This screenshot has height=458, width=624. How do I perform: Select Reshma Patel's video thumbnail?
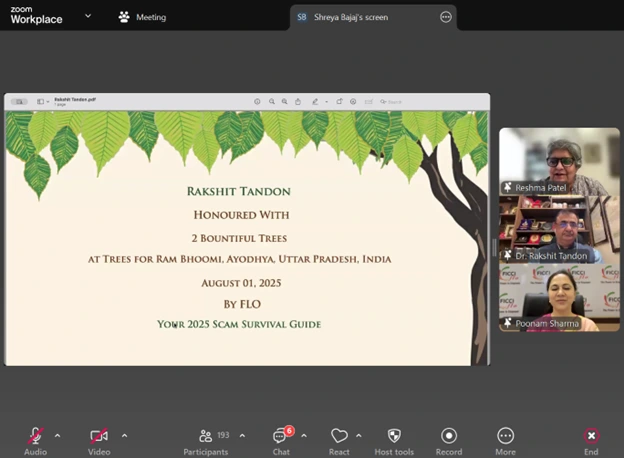click(x=559, y=160)
